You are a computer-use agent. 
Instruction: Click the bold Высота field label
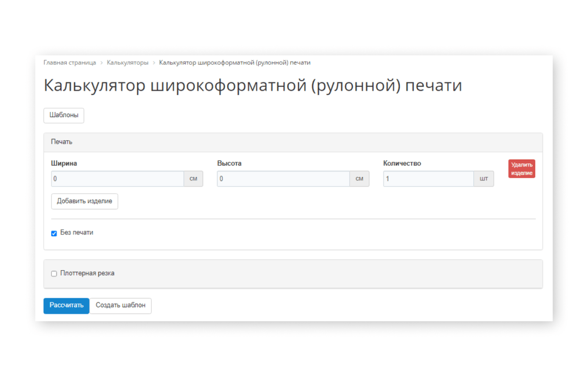click(x=229, y=163)
